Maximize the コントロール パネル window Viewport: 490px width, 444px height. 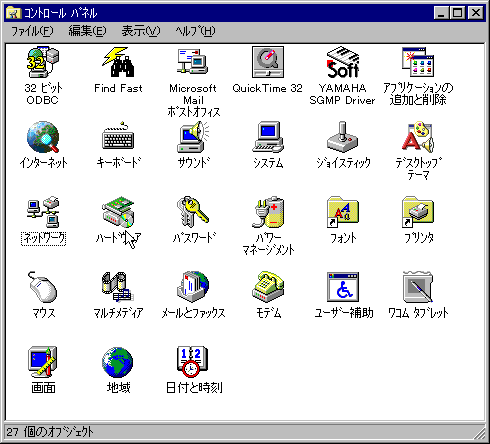(x=457, y=13)
